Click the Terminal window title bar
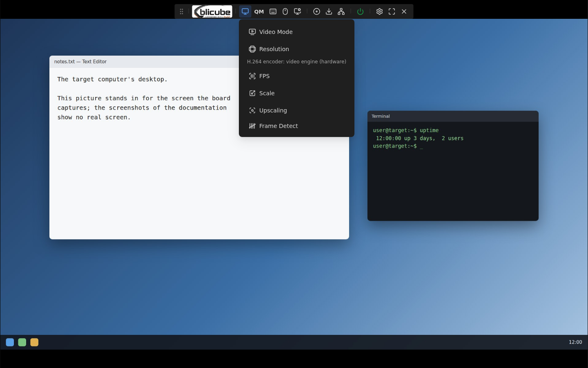The image size is (588, 368). coord(453,116)
